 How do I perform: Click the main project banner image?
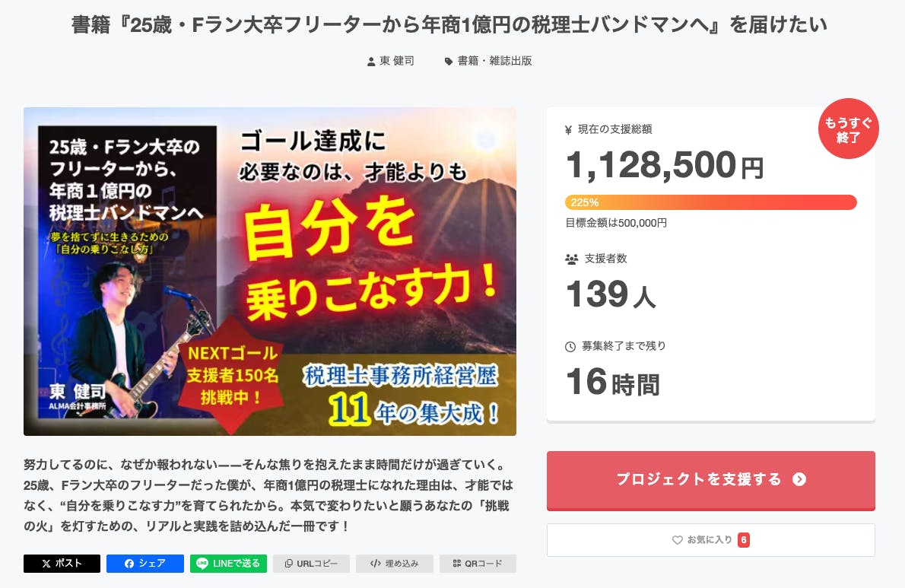[270, 271]
